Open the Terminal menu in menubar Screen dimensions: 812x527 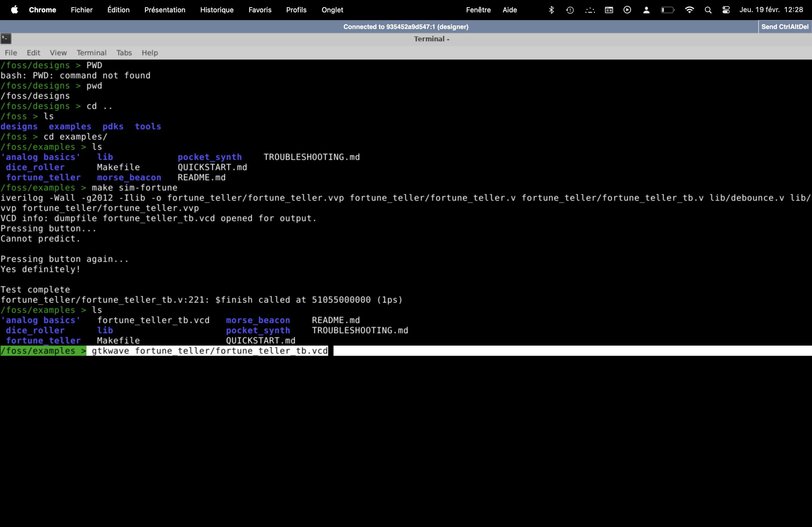[x=92, y=53]
